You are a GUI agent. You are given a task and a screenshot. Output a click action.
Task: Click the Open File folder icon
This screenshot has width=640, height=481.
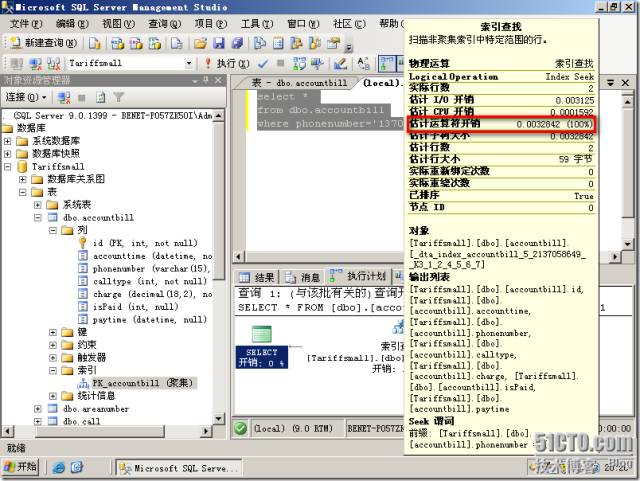(x=200, y=43)
